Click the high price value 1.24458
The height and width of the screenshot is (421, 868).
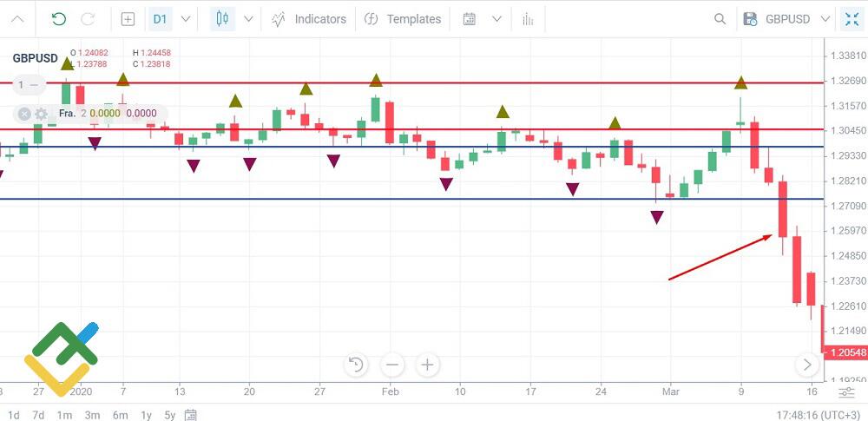point(155,53)
